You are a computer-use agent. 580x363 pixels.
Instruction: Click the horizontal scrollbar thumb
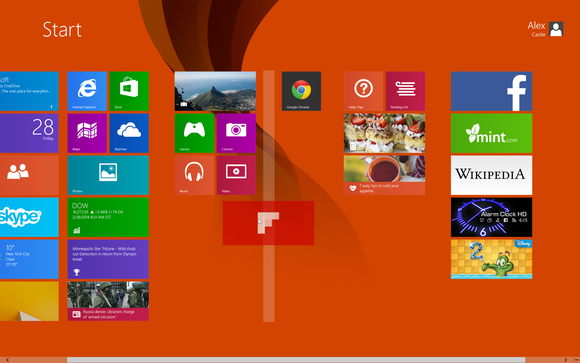[296, 360]
